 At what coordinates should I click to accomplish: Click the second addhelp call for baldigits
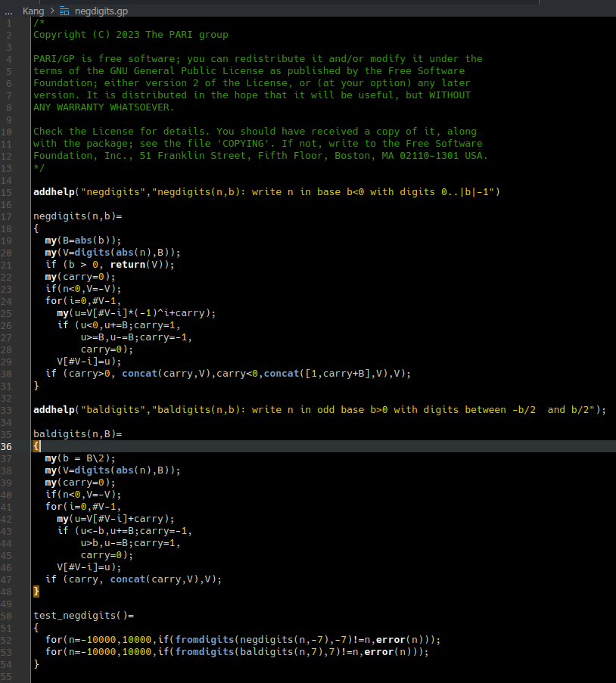coord(54,410)
